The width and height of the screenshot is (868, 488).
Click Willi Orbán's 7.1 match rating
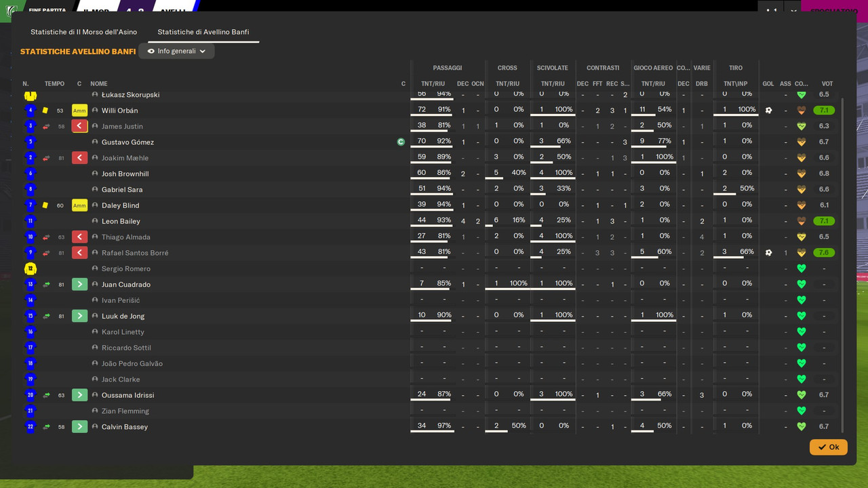[x=824, y=110]
